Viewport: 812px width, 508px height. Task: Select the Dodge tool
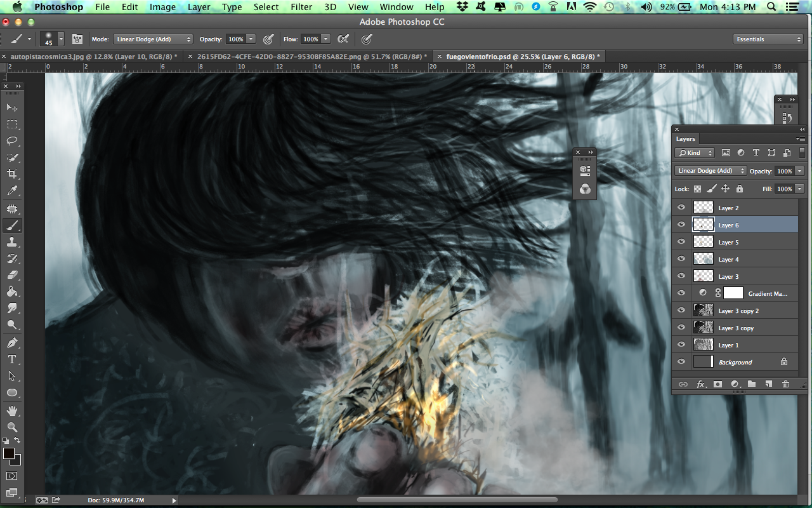pos(12,324)
